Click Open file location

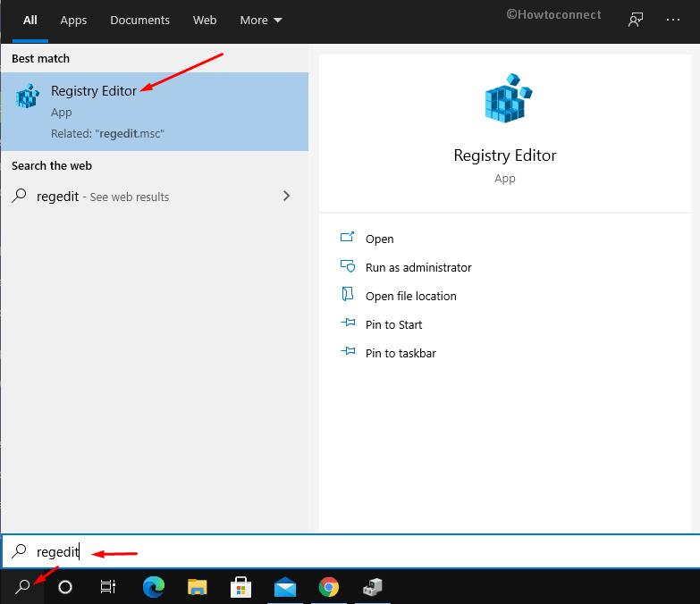pos(410,297)
